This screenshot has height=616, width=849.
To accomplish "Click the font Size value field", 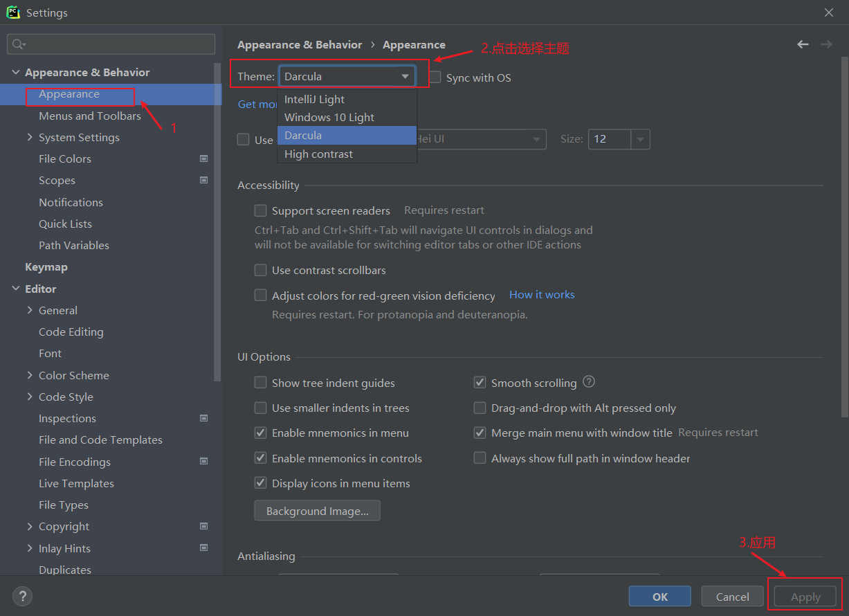I will 609,139.
